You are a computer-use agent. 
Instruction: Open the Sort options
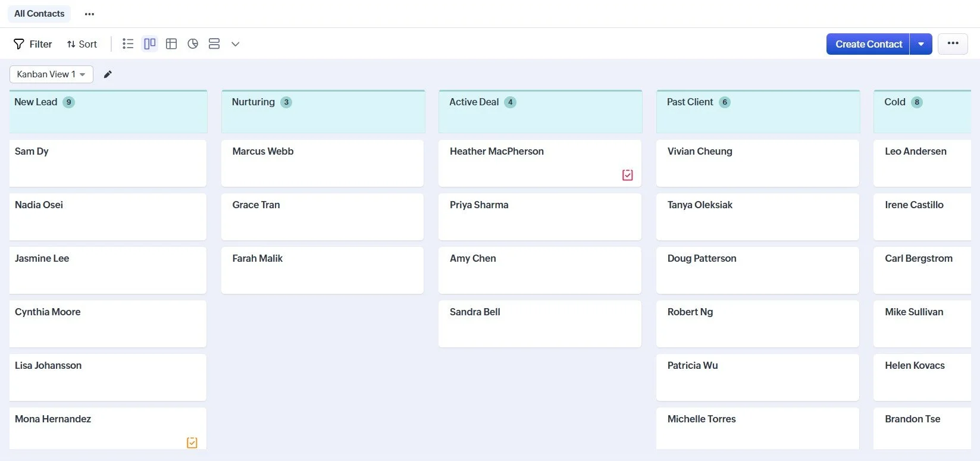pyautogui.click(x=82, y=44)
